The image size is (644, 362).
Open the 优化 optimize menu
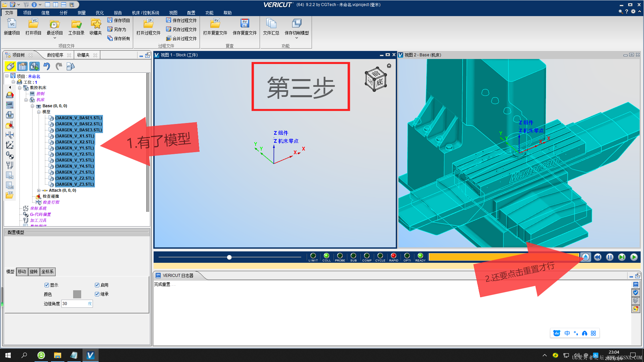[100, 13]
